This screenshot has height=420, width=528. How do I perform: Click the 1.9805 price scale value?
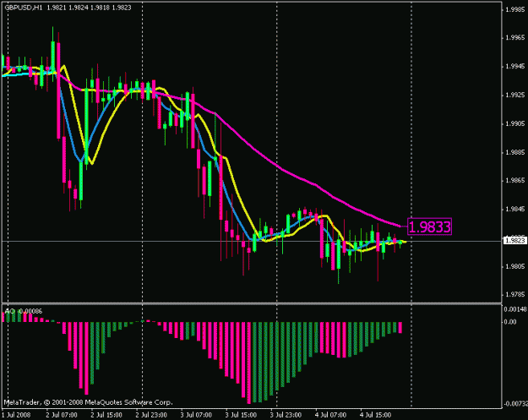[x=515, y=266]
